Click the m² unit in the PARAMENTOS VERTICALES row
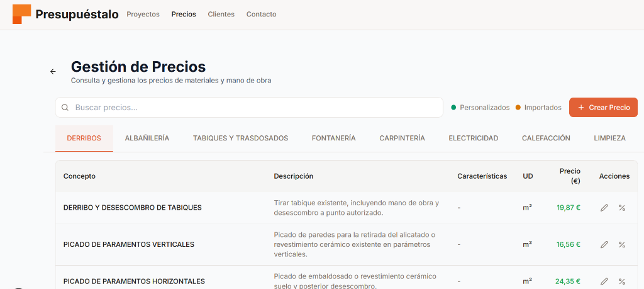The width and height of the screenshot is (644, 289). click(528, 244)
